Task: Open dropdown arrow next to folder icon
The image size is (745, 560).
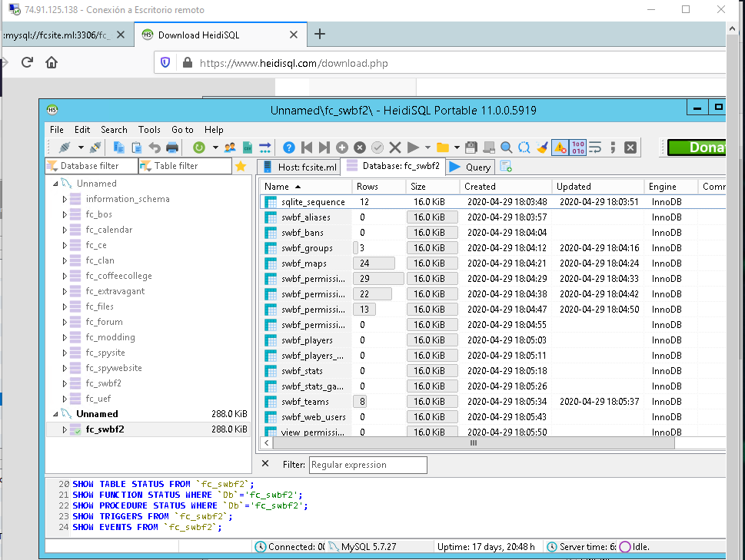Action: point(457,147)
